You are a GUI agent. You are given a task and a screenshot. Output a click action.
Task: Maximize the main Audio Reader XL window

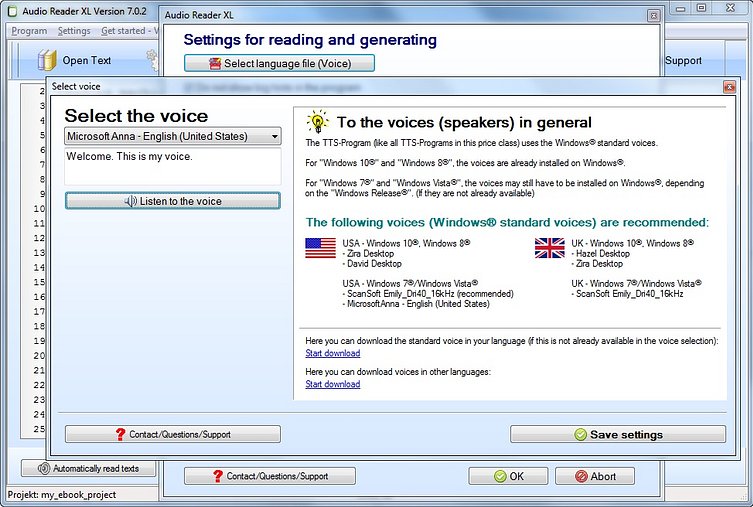point(702,8)
